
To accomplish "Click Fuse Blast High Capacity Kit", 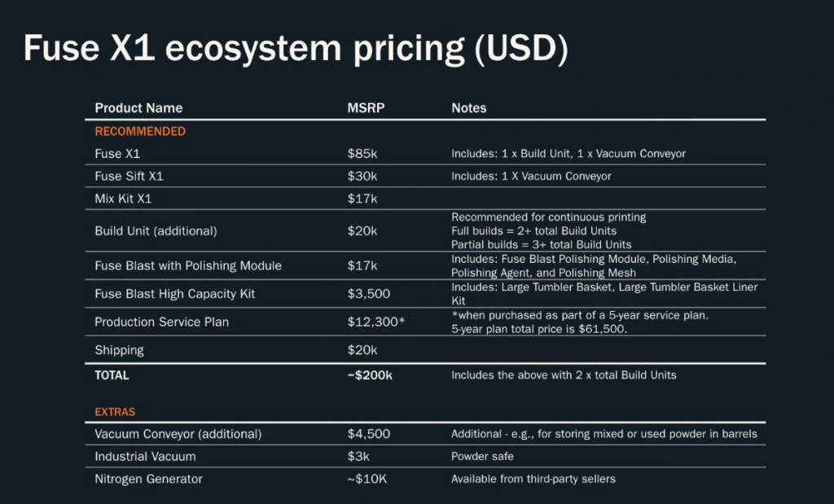I will (174, 293).
